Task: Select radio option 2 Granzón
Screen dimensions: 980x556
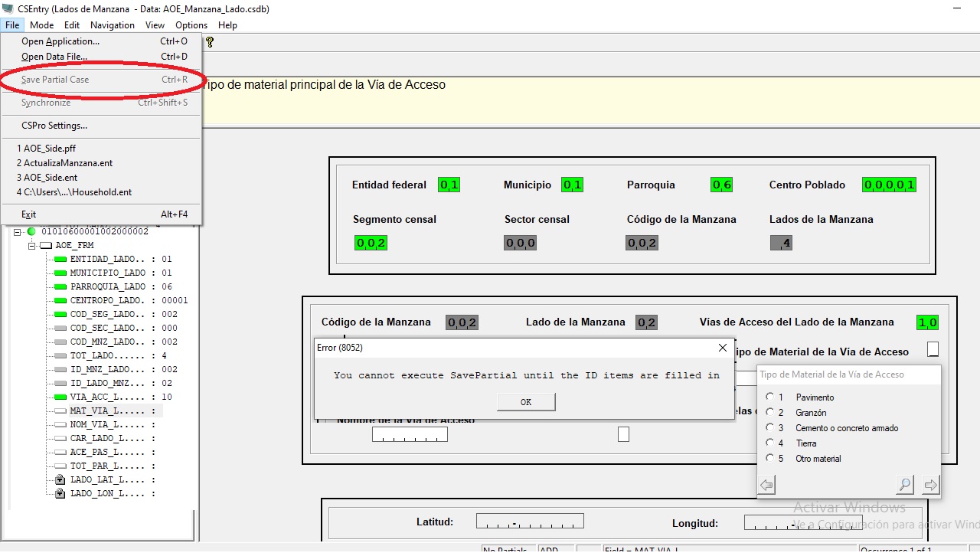Action: tap(770, 412)
